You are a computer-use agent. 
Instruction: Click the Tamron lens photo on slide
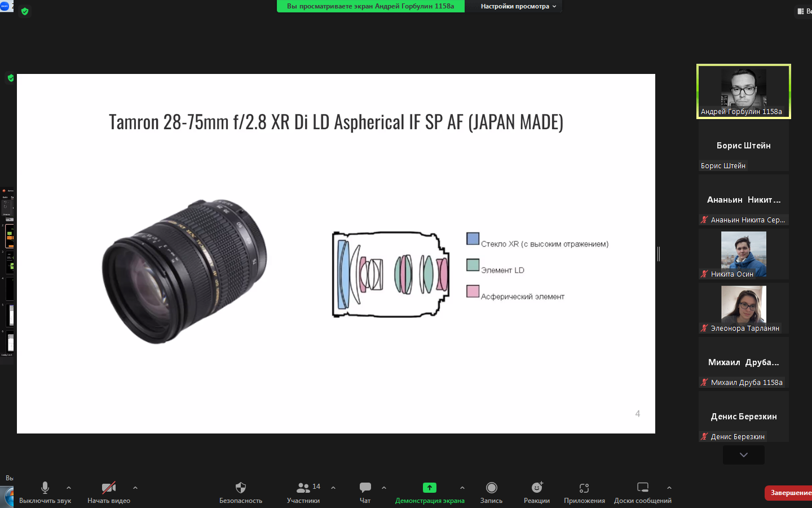pyautogui.click(x=184, y=271)
